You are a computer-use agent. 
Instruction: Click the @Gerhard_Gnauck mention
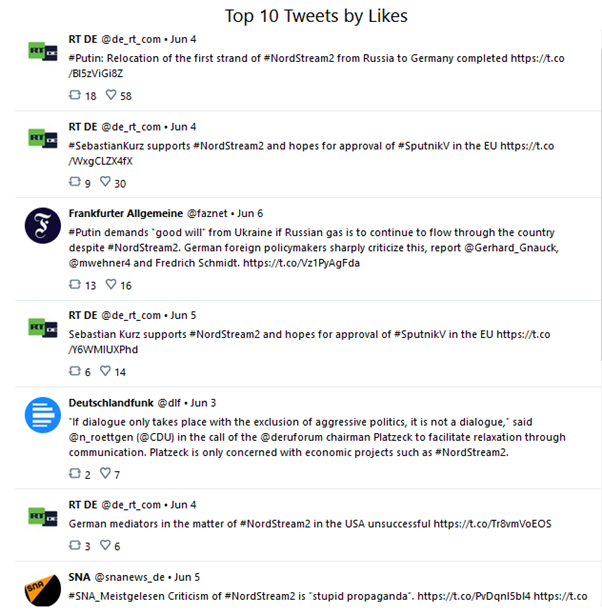511,248
